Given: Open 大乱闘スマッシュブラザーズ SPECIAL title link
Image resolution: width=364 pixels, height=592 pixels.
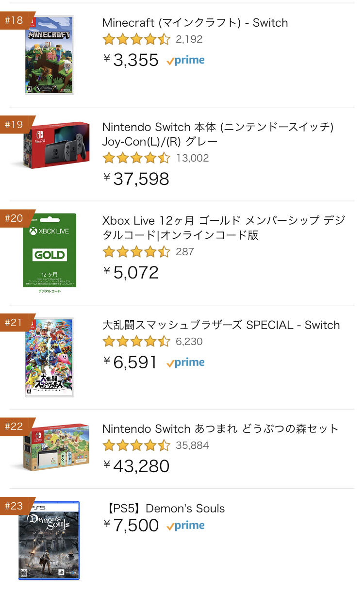Looking at the screenshot, I should (221, 325).
